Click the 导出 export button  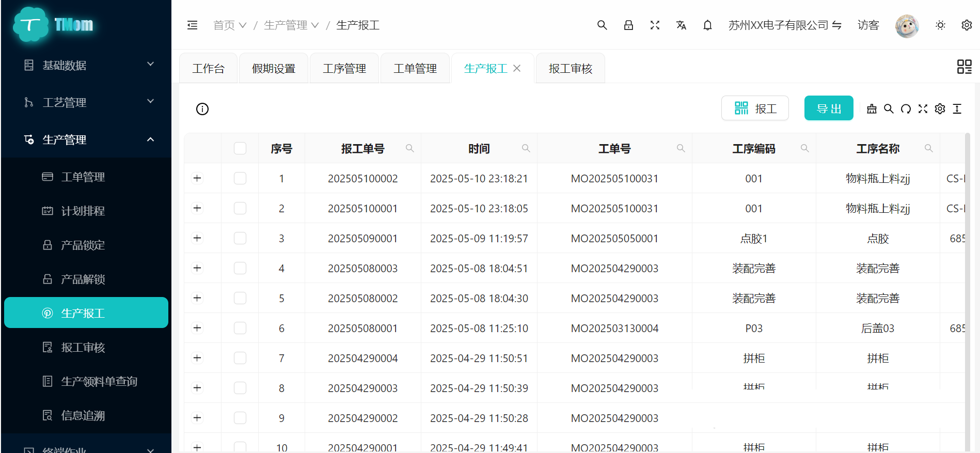tap(828, 108)
